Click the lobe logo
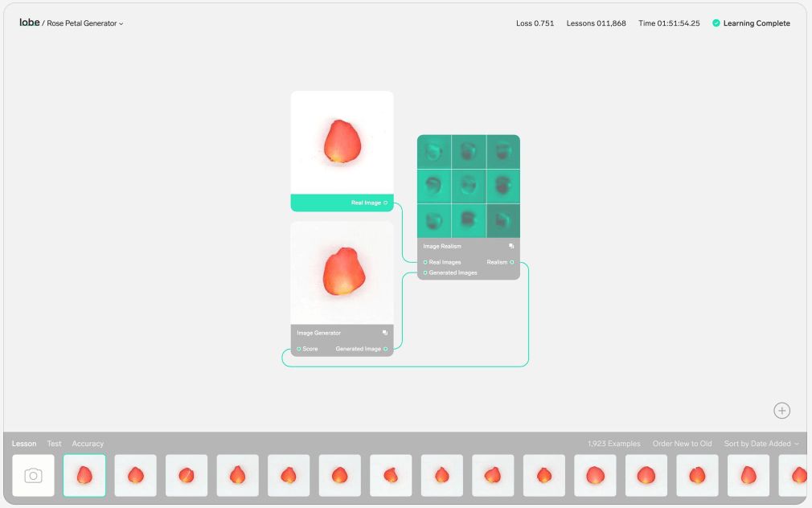 (30, 23)
